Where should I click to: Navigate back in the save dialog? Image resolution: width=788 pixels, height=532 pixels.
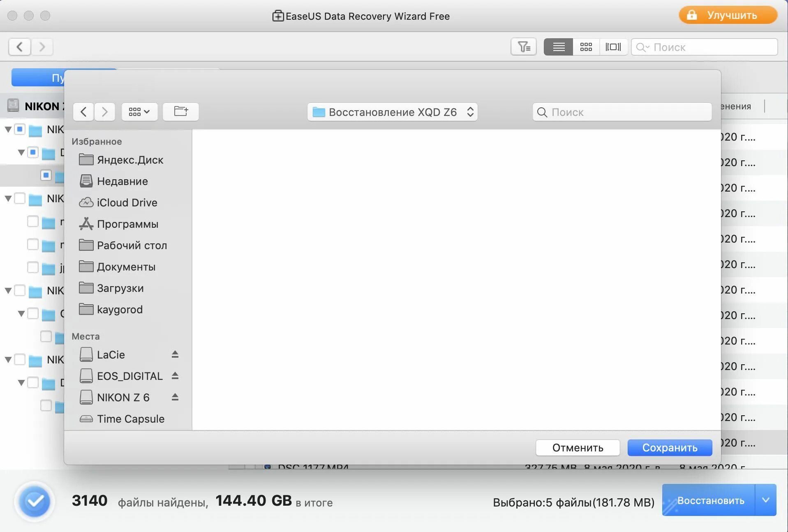pyautogui.click(x=83, y=112)
